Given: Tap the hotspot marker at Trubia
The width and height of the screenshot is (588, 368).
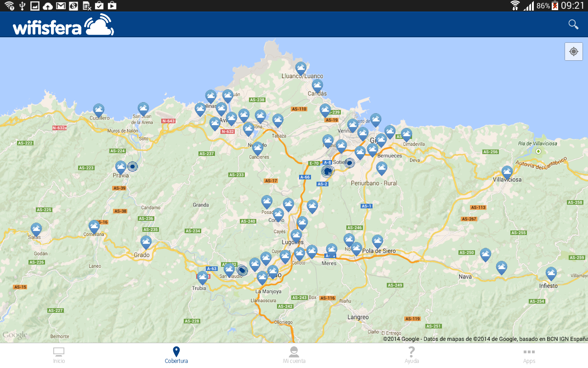Looking at the screenshot, I should pyautogui.click(x=202, y=277).
